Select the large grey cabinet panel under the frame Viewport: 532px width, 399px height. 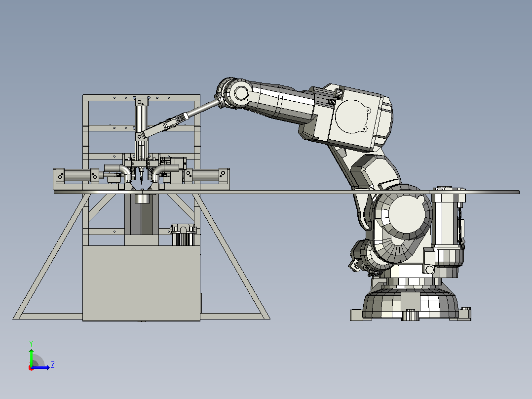coord(142,283)
